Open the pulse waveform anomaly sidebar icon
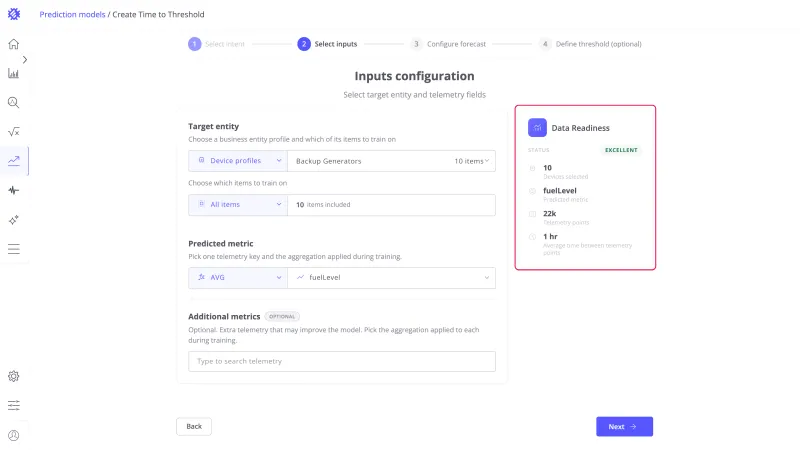 pos(14,190)
